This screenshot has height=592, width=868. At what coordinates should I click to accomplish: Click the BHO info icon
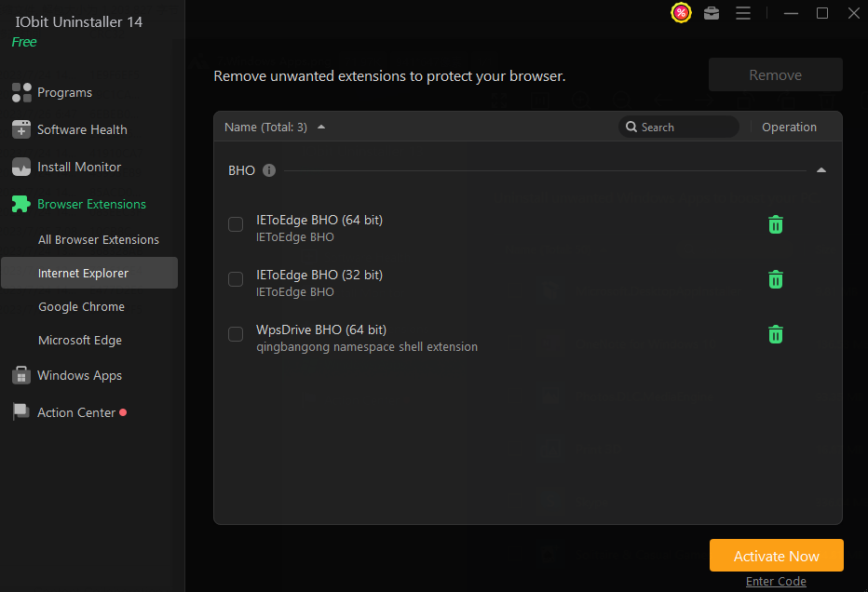(269, 170)
